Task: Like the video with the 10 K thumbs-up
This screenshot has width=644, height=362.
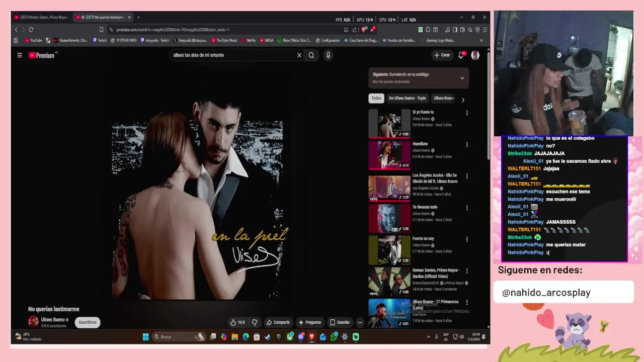Action: tap(238, 322)
